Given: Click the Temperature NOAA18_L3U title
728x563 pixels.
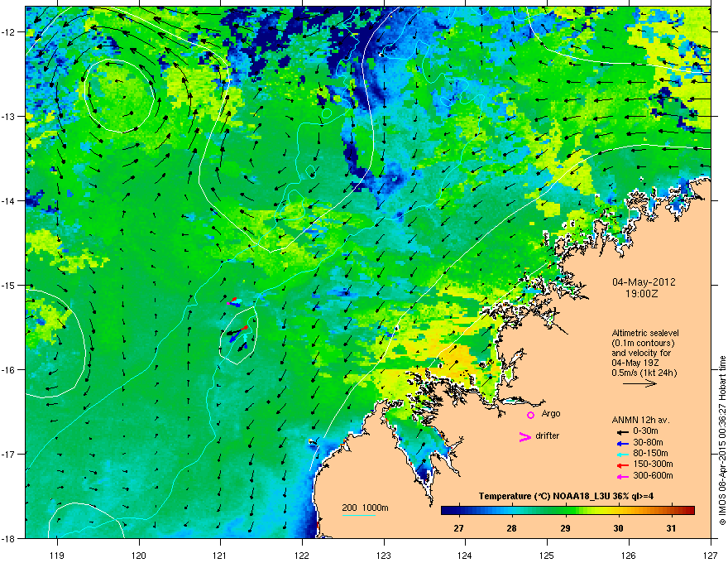Looking at the screenshot, I should 566,496.
